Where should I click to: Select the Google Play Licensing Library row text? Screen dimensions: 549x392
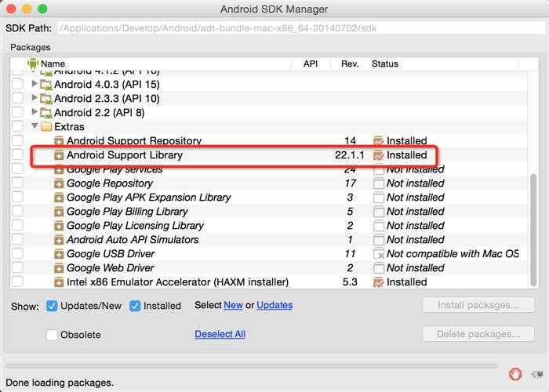pyautogui.click(x=135, y=226)
